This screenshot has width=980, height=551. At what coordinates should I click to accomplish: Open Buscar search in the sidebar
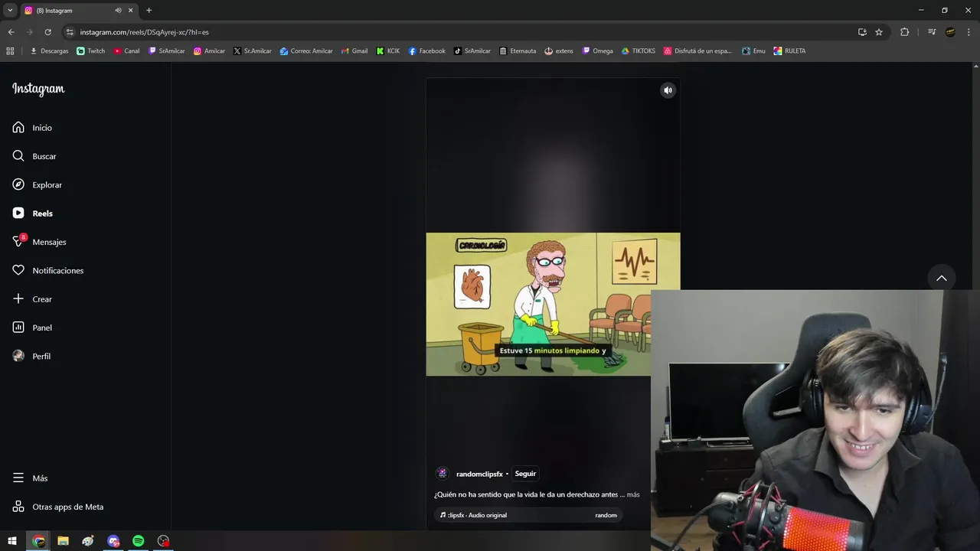(34, 156)
